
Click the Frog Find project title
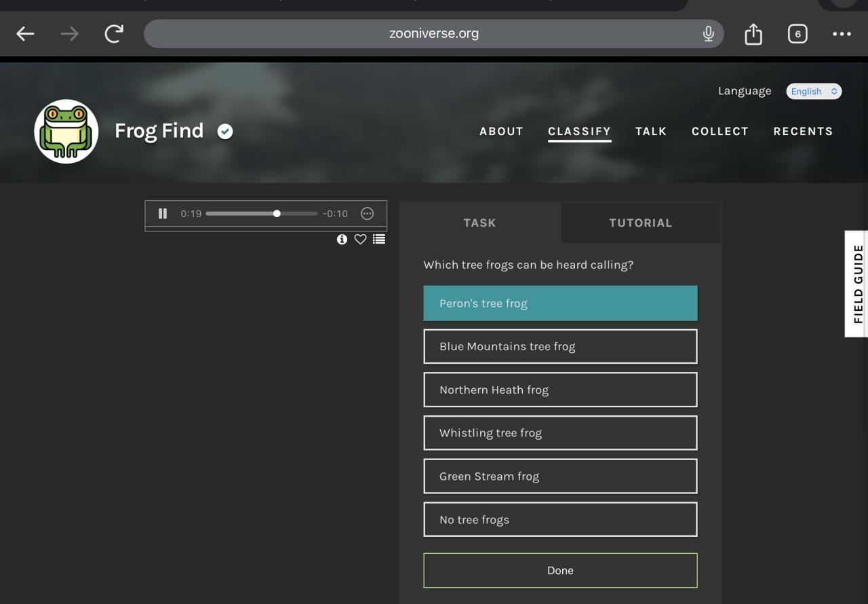pyautogui.click(x=159, y=131)
